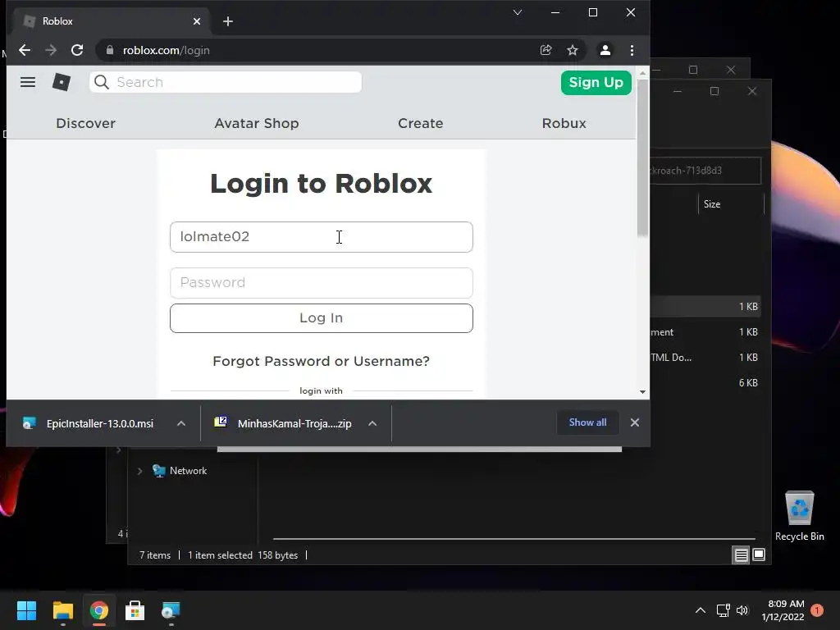
Task: Share this page icon
Action: click(x=546, y=50)
